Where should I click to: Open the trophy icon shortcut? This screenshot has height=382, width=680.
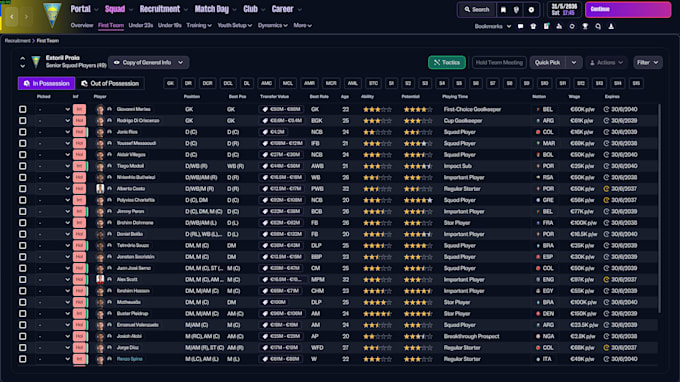(x=585, y=26)
